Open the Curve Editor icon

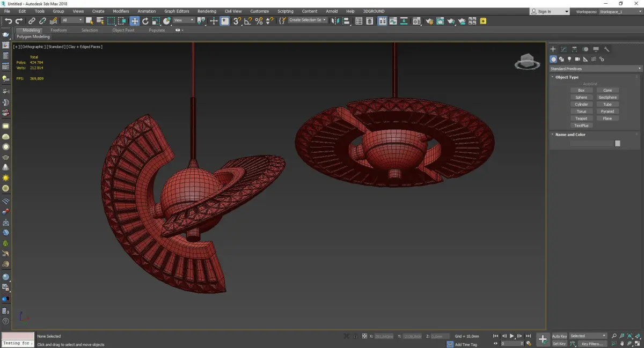pyautogui.click(x=393, y=21)
